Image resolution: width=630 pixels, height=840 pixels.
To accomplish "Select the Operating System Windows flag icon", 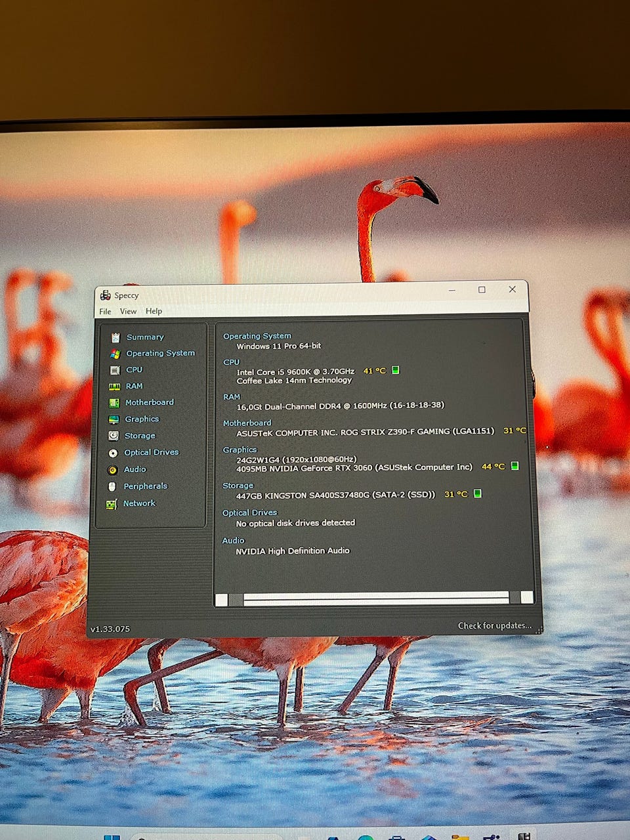I will (x=115, y=354).
